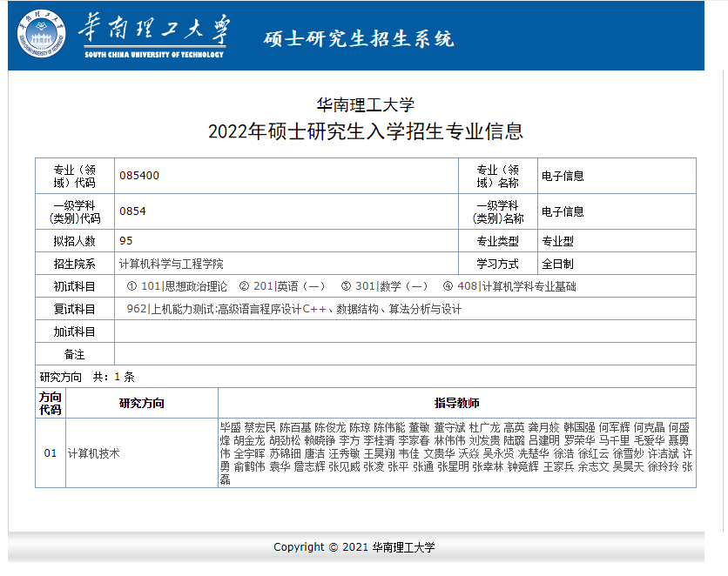Image resolution: width=728 pixels, height=576 pixels.
Task: Click the 复试科目 label cell
Action: 75,309
